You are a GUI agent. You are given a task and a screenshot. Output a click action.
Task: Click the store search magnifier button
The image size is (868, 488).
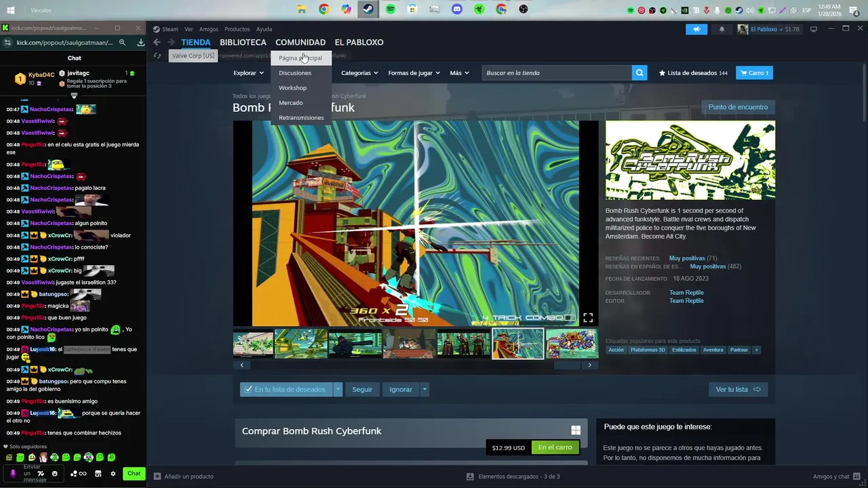[639, 73]
